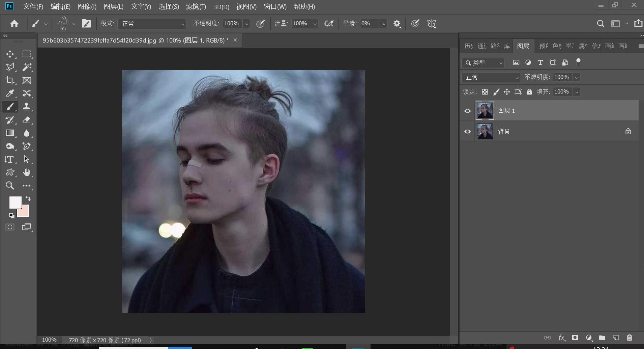Swap foreground and background colors

coord(28,198)
